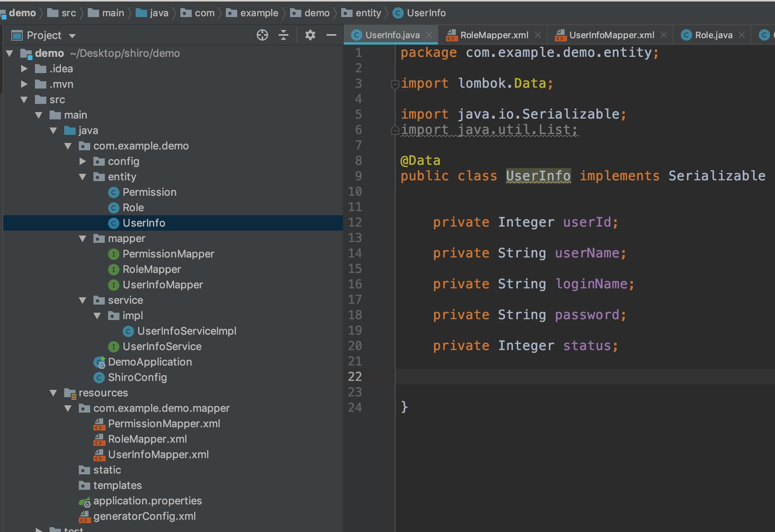
Task: Collapse the com.example.demo.mapper resources arrow
Action: point(68,408)
